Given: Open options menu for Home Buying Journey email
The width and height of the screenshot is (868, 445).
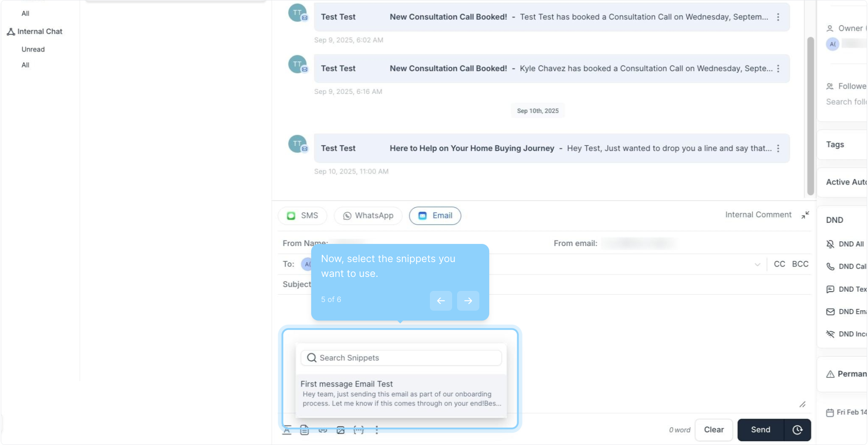Looking at the screenshot, I should point(778,148).
